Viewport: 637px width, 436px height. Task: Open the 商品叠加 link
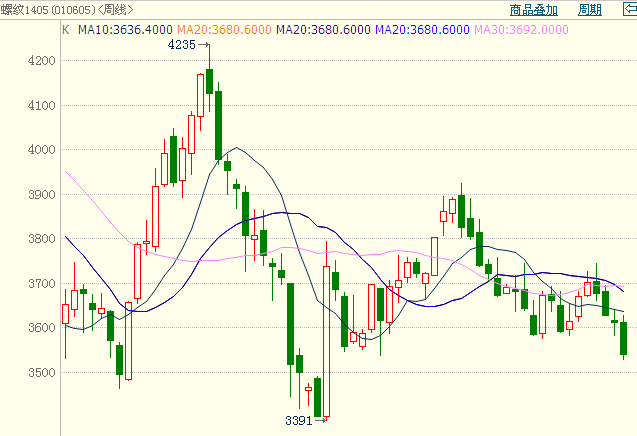(x=533, y=10)
